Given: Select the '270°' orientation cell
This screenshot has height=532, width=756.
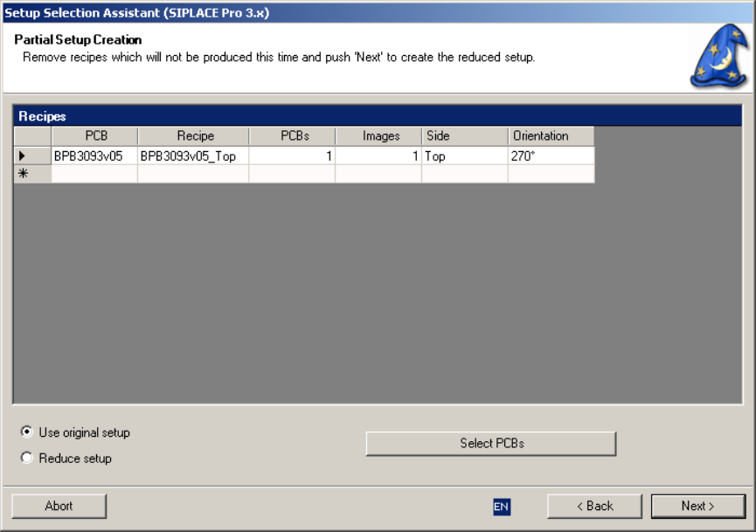Looking at the screenshot, I should (551, 155).
